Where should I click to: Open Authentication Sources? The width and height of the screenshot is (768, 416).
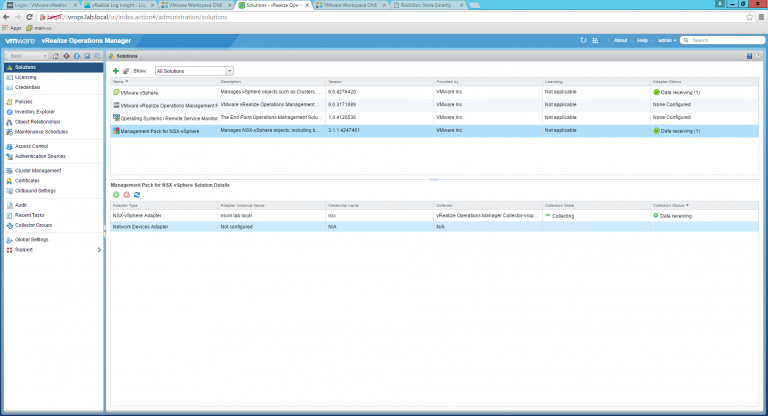tap(40, 156)
